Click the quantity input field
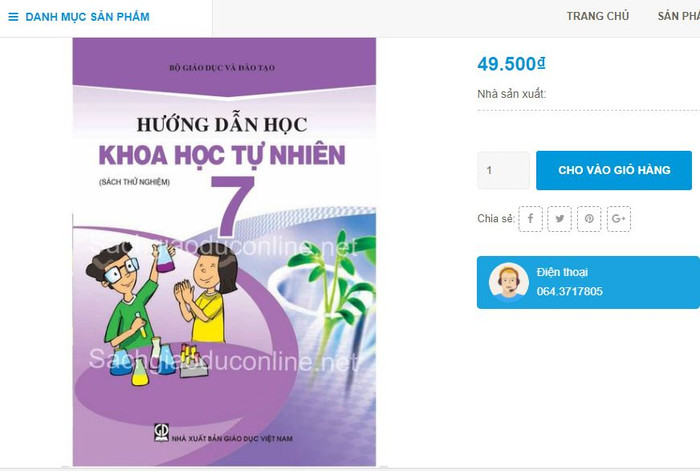700x471 pixels. coord(504,170)
